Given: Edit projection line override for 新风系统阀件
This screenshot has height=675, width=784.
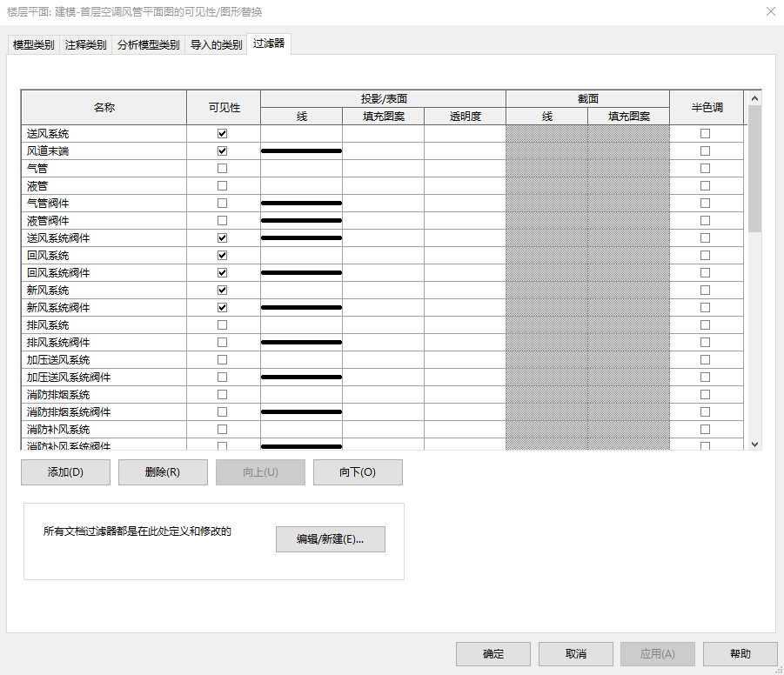Looking at the screenshot, I should (301, 308).
